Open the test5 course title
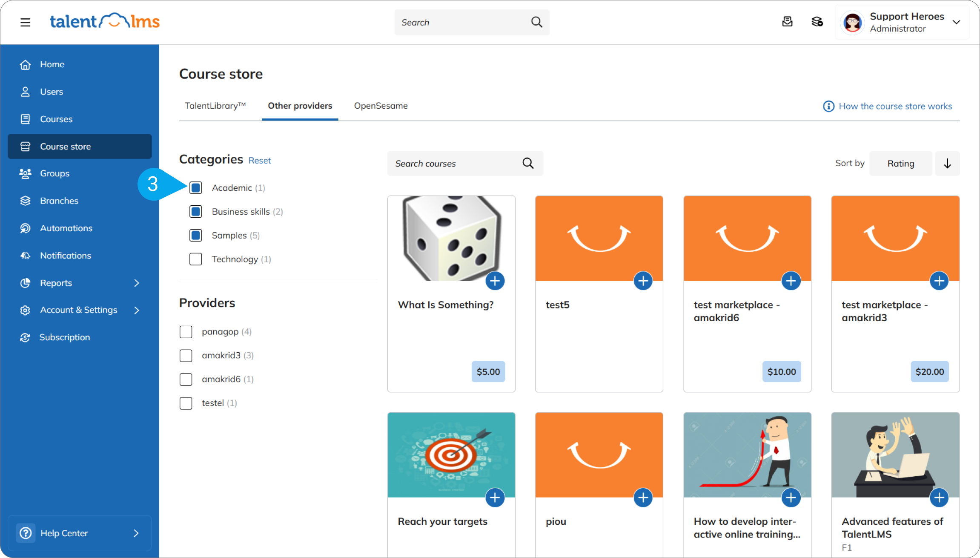The width and height of the screenshot is (980, 558). 557,305
